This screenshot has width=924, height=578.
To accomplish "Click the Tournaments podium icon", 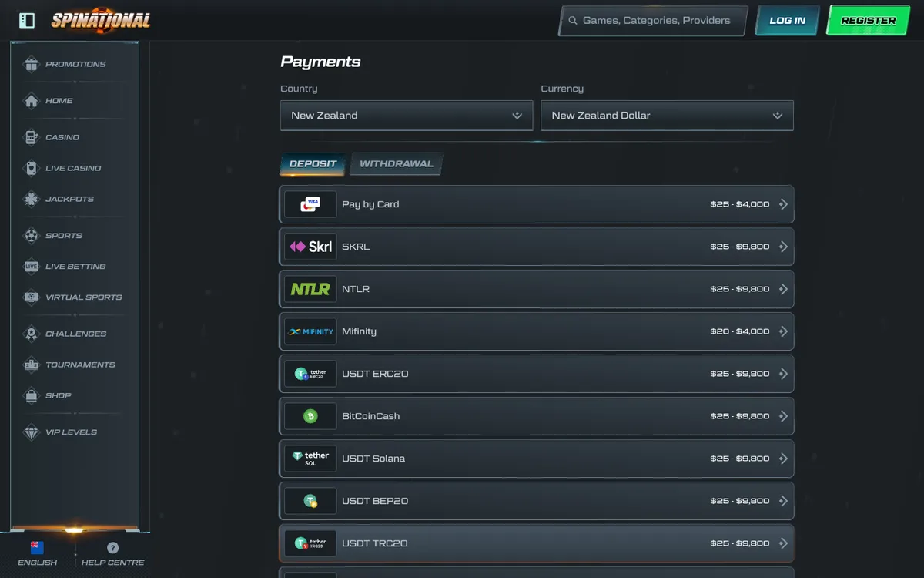I will click(32, 365).
